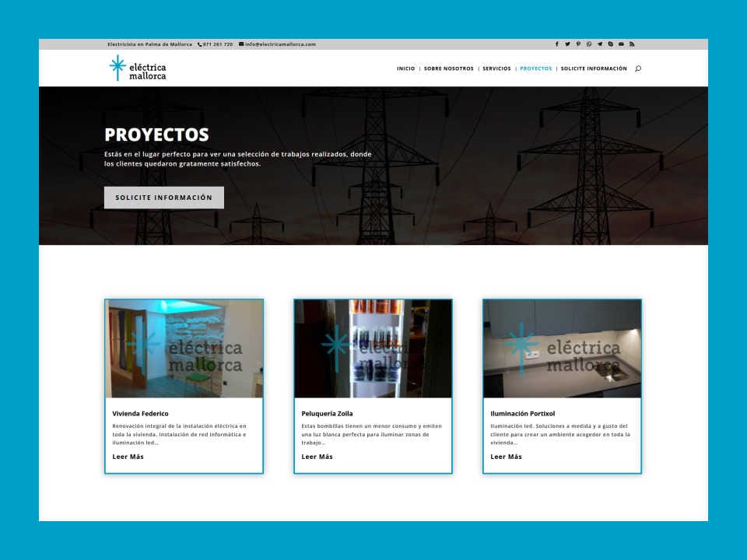
Task: Open the Twitter social icon
Action: coord(567,44)
